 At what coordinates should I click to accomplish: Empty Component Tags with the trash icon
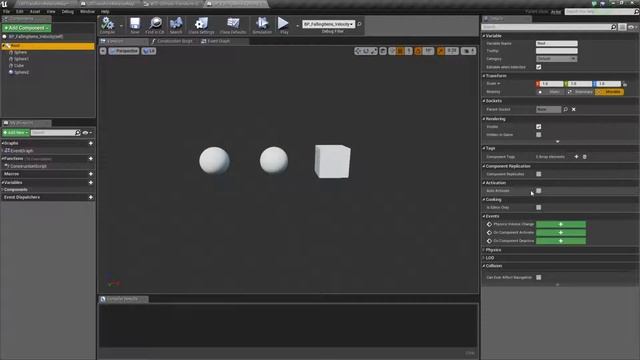click(x=584, y=157)
